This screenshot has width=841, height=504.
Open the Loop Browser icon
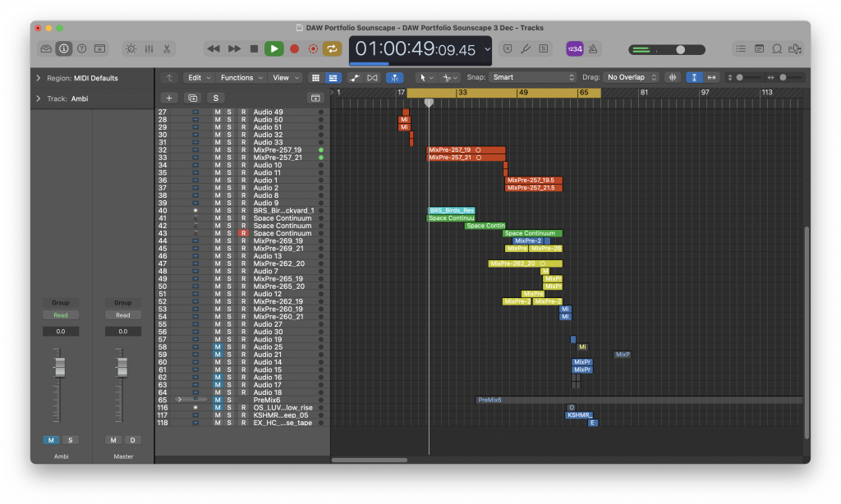[777, 48]
